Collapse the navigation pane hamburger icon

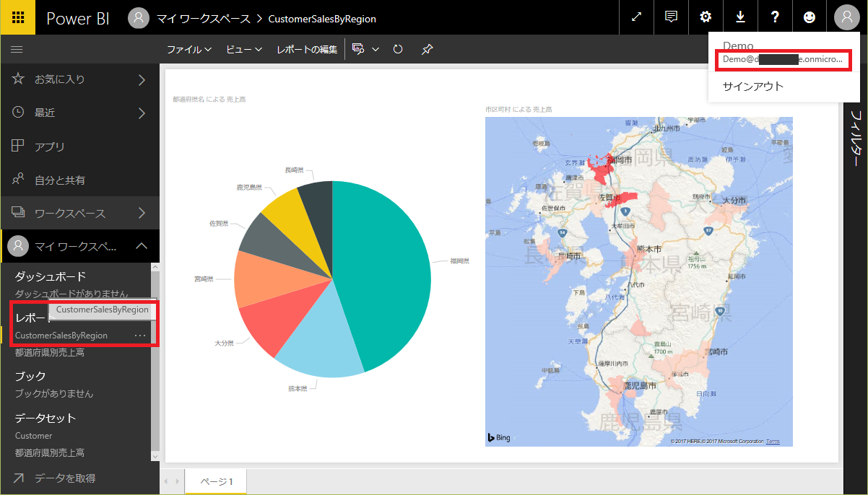coord(17,49)
